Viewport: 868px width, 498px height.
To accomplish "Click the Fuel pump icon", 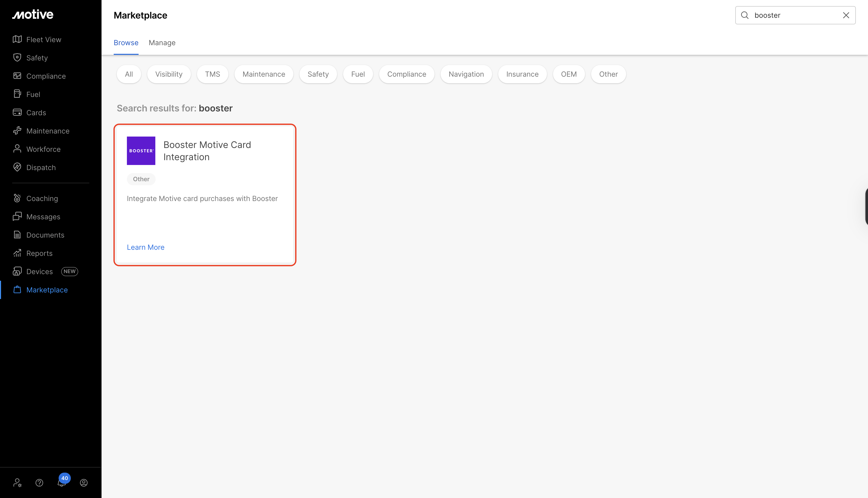I will pyautogui.click(x=17, y=94).
